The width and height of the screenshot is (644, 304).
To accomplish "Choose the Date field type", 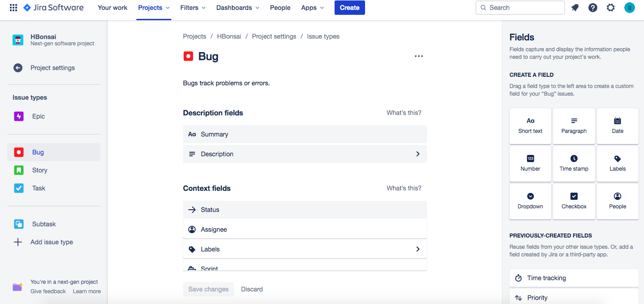I will pos(618,126).
